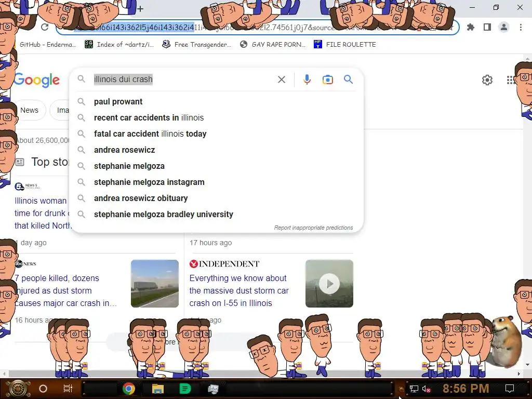The image size is (532, 399).
Task: Clear the search box with the X
Action: [281, 79]
